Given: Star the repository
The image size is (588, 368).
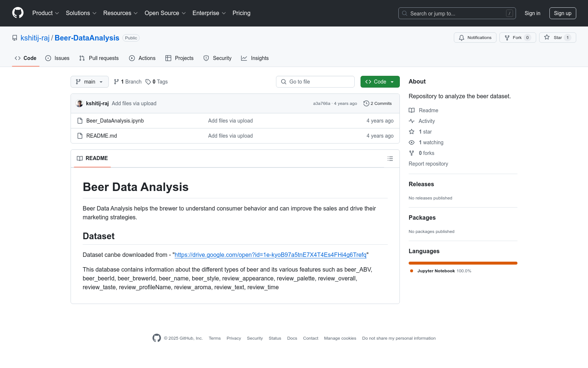Looking at the screenshot, I should pos(557,38).
